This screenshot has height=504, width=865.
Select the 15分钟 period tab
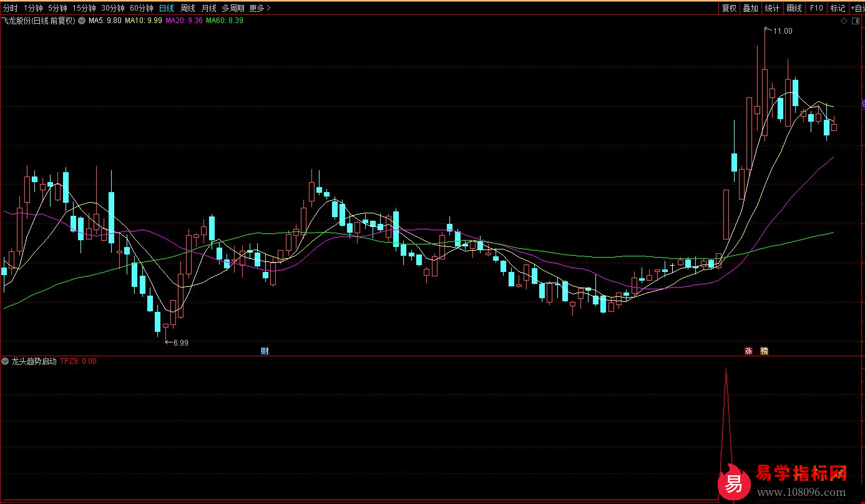pos(84,8)
